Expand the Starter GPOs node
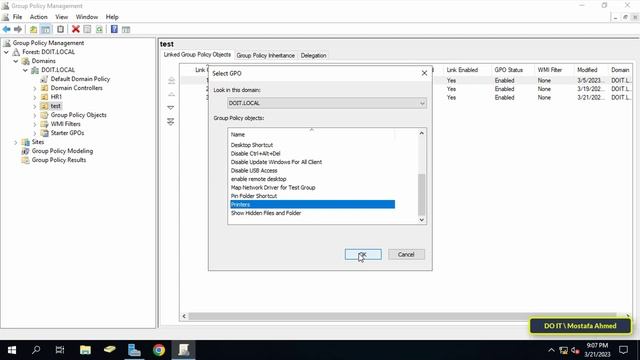The image size is (640, 360). pyautogui.click(x=35, y=133)
